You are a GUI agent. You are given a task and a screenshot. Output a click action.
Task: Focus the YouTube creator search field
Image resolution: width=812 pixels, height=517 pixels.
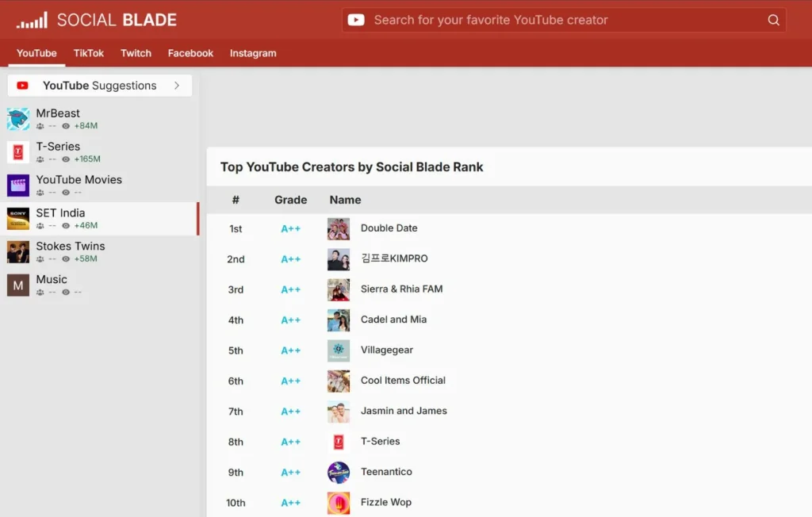click(565, 20)
